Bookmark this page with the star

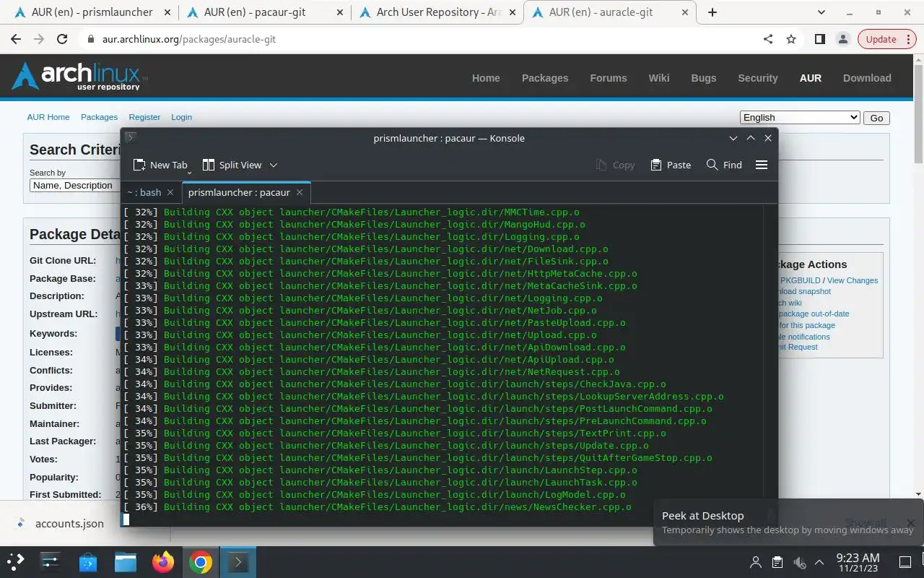pos(791,39)
